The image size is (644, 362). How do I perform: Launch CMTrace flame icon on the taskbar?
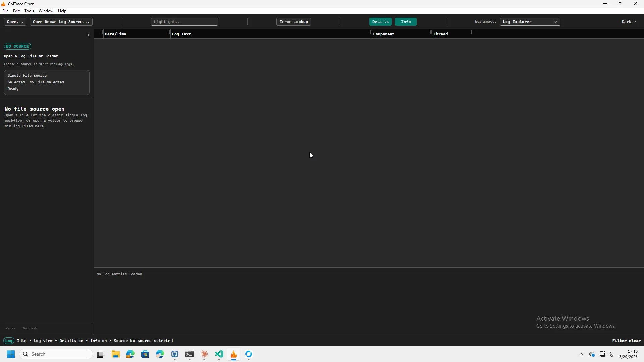click(234, 355)
